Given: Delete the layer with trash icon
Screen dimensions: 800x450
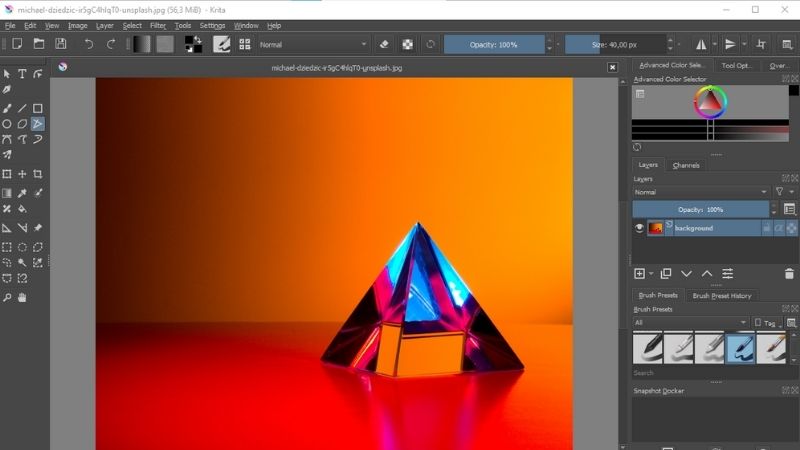Looking at the screenshot, I should pos(789,274).
